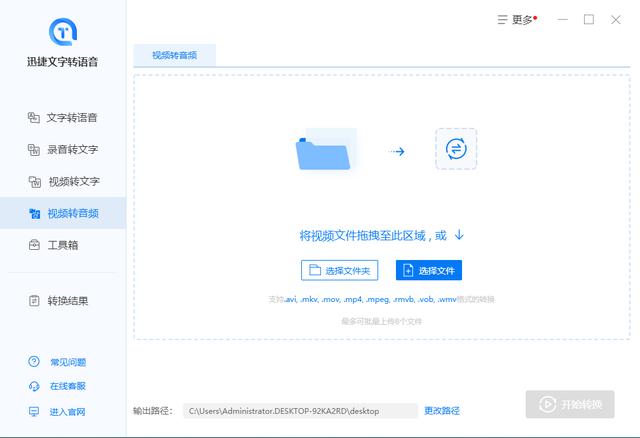Screen dimensions: 640x438
Task: Minimize the application window
Action: (x=563, y=20)
